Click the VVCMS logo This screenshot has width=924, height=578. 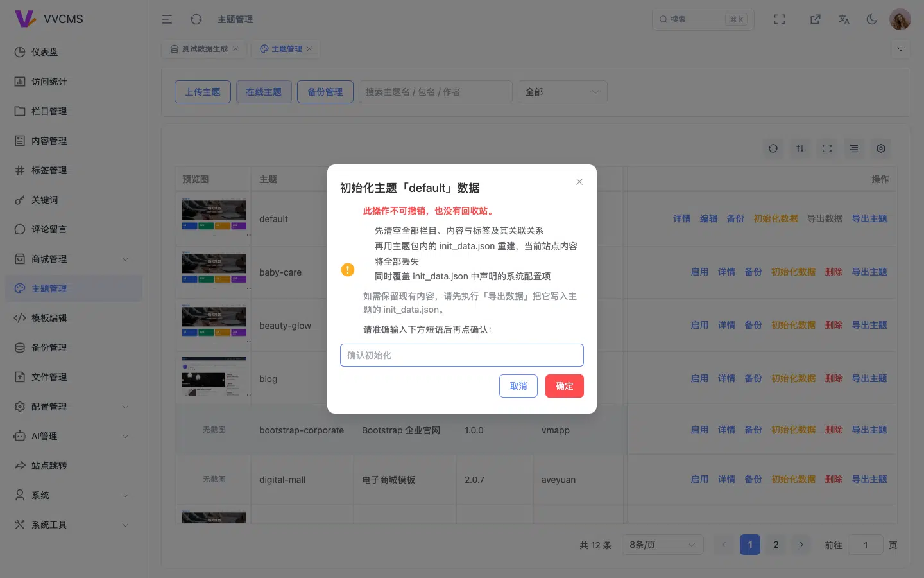[49, 19]
